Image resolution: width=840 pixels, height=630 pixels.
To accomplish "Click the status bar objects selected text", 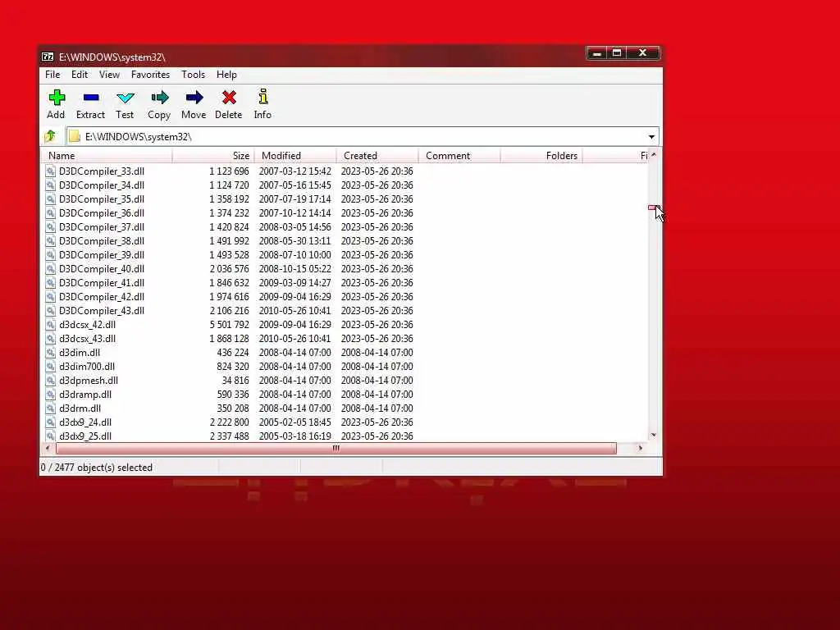I will click(x=97, y=468).
